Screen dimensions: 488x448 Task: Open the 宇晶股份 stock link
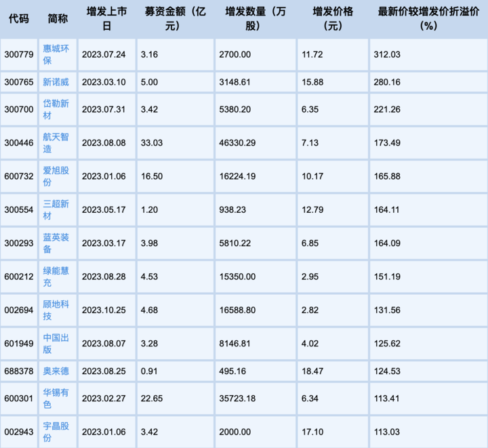coord(56,432)
